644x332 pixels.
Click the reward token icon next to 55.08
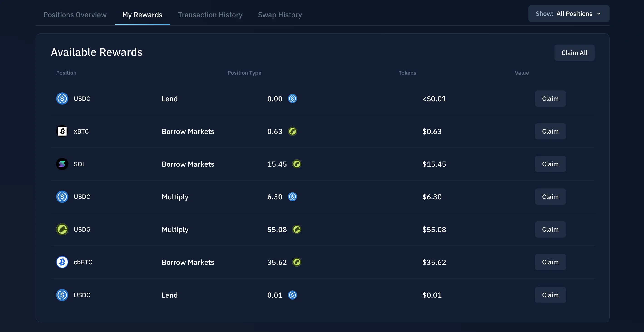pos(297,230)
